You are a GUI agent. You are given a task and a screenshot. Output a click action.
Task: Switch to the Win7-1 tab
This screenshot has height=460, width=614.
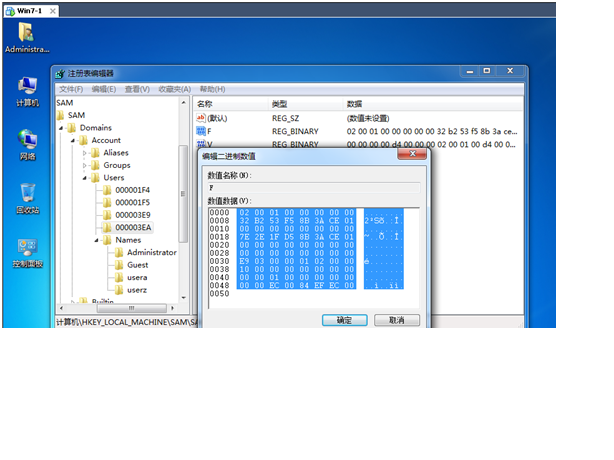(29, 11)
